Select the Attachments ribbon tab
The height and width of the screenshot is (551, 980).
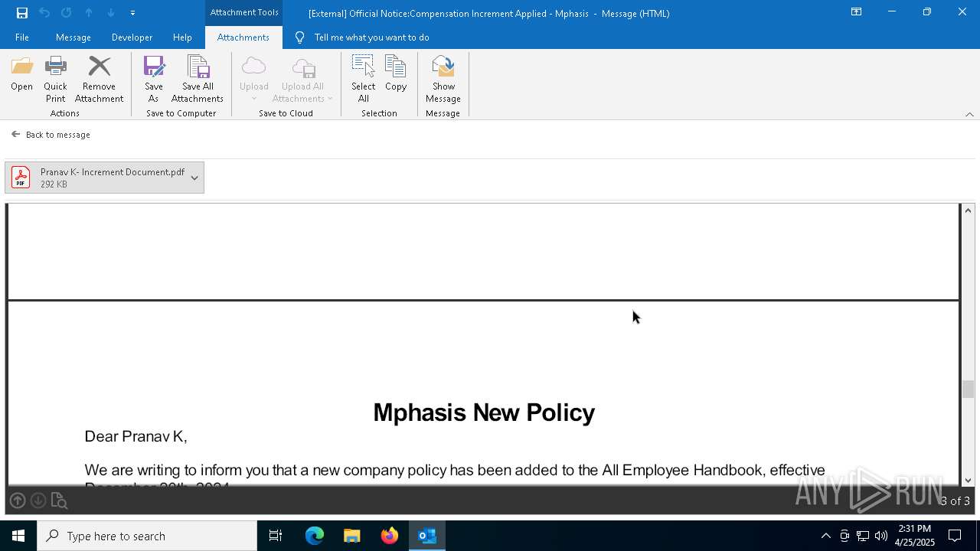tap(243, 37)
